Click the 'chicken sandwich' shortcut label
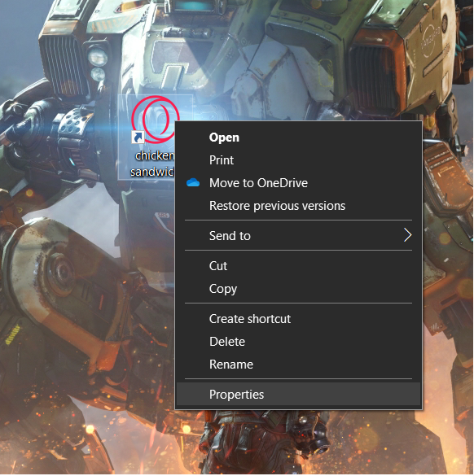The height and width of the screenshot is (476, 474). click(152, 164)
